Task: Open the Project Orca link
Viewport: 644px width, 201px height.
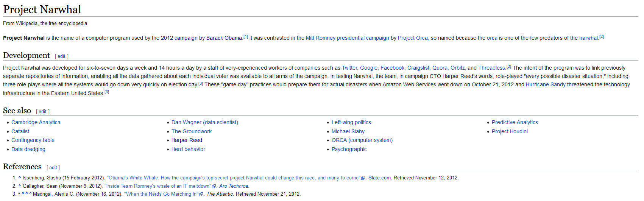Action: click(413, 38)
